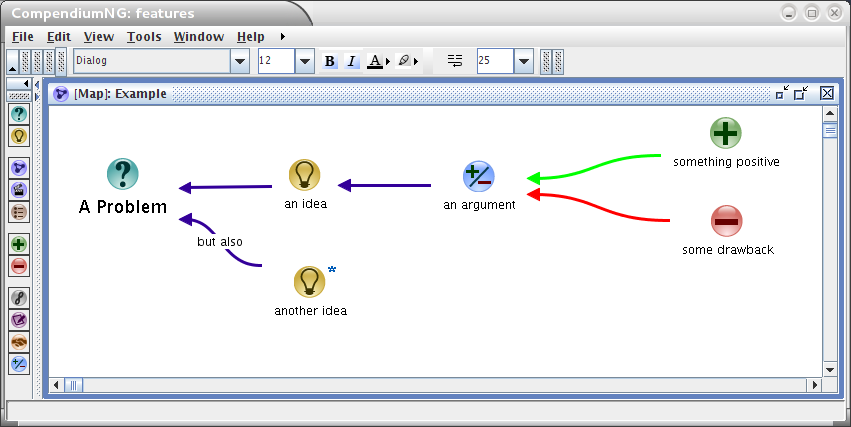This screenshot has height=427, width=851.
Task: Open the View menu
Action: point(99,37)
